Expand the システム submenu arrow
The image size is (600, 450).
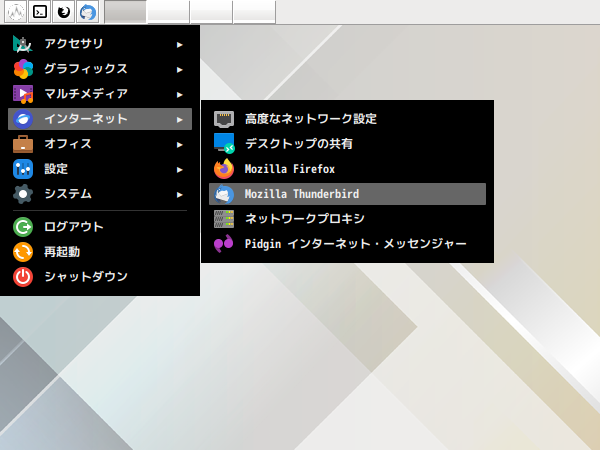coord(179,195)
